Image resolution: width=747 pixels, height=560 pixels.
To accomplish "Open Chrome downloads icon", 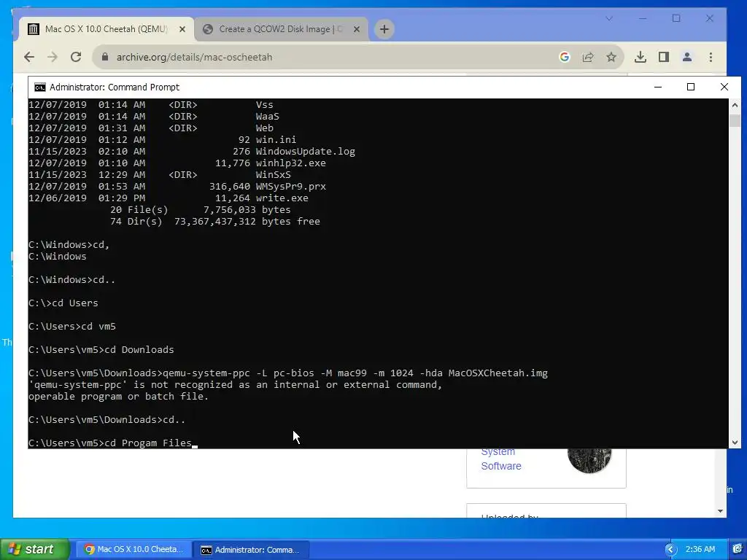I will tap(640, 57).
